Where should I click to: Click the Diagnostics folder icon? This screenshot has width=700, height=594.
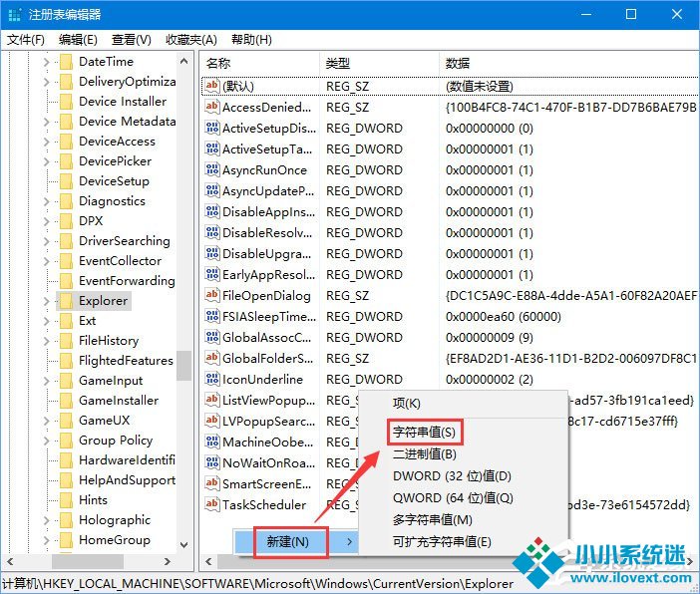pyautogui.click(x=66, y=201)
